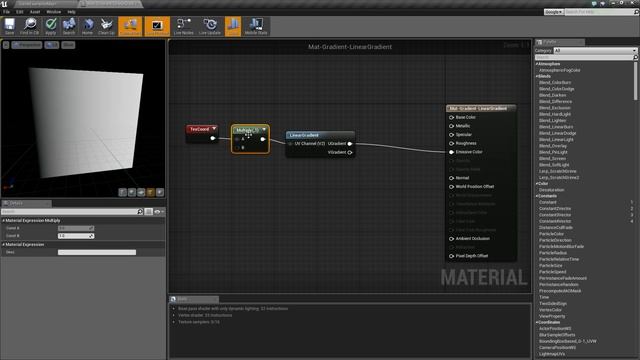The width and height of the screenshot is (640, 360).
Task: Click the Pixel Depth Offset pin
Action: coord(451,256)
